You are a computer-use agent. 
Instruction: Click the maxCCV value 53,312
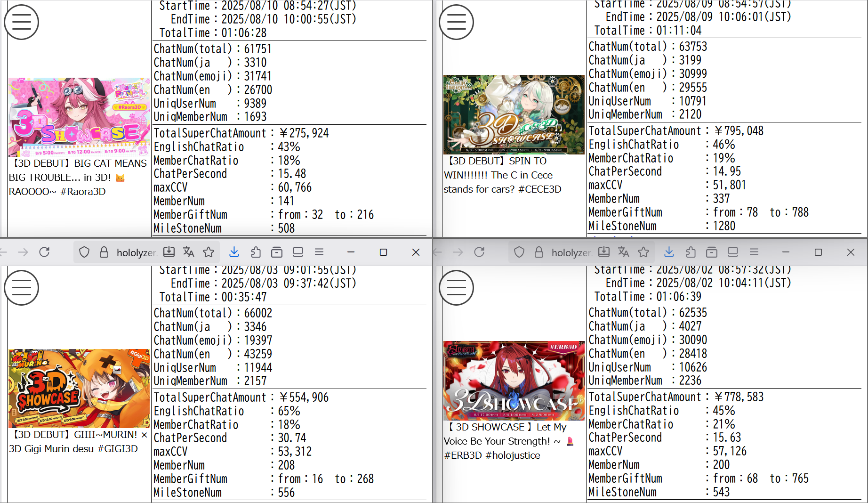point(295,452)
